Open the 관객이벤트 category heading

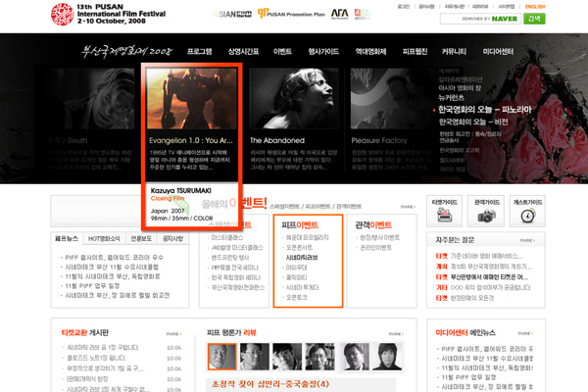tap(373, 224)
